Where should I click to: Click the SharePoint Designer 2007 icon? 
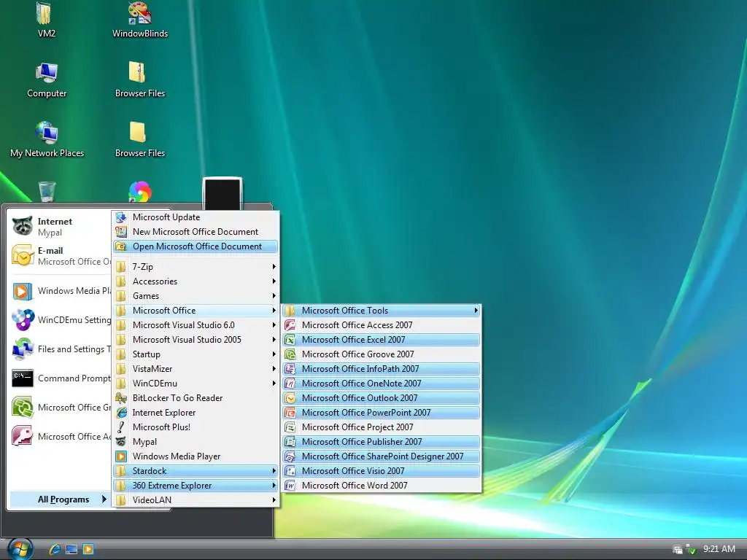[x=290, y=456]
